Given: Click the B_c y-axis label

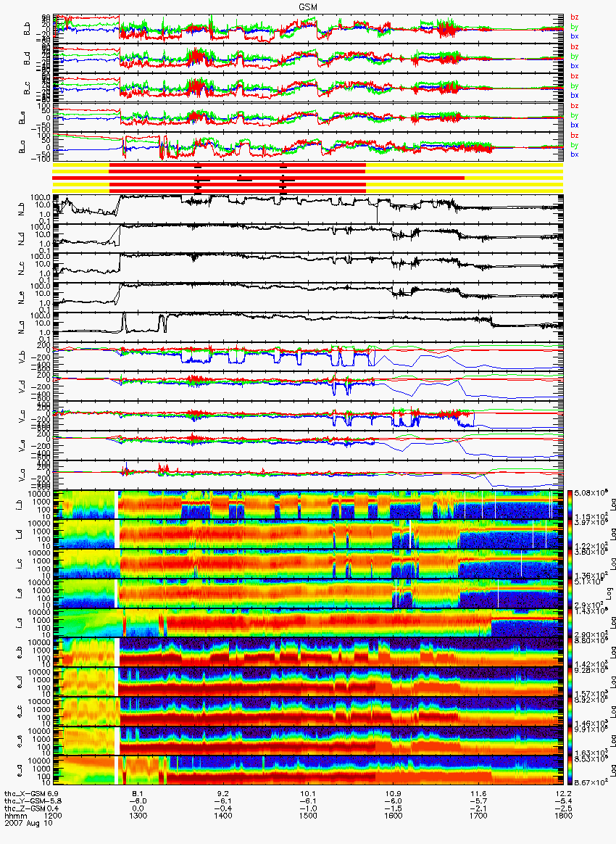Looking at the screenshot, I should click(27, 88).
